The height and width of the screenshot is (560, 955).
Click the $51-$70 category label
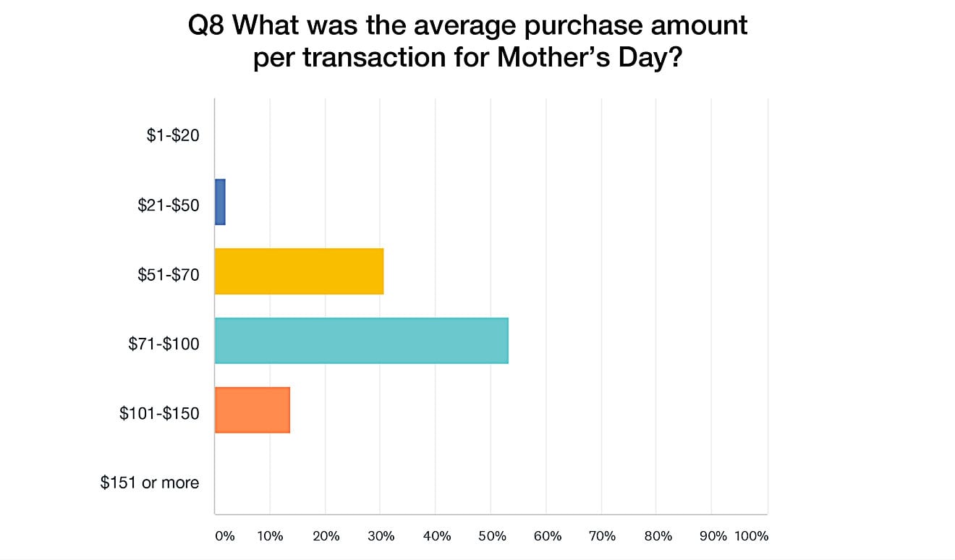169,274
